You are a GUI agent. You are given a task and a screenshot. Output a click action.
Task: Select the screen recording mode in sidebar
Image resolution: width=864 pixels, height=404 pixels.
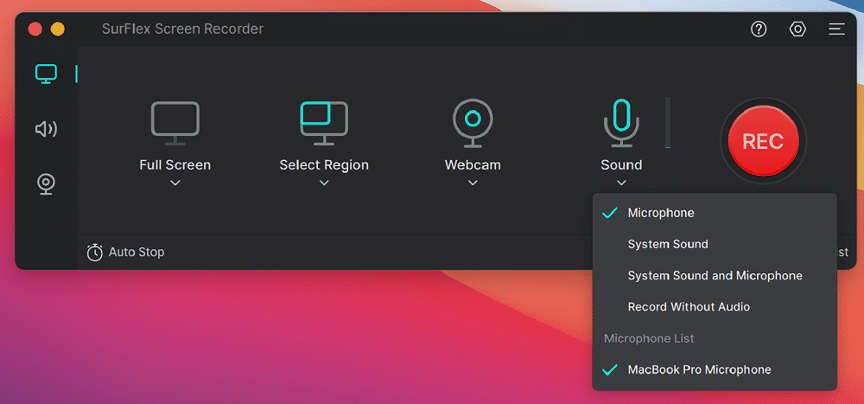46,74
